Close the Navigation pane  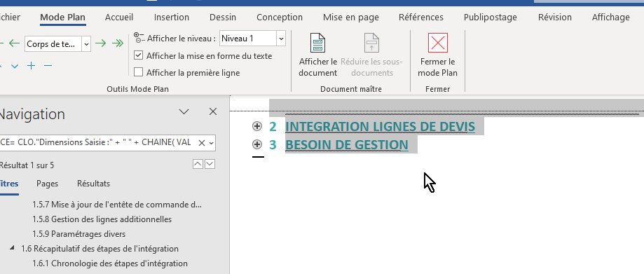click(213, 111)
